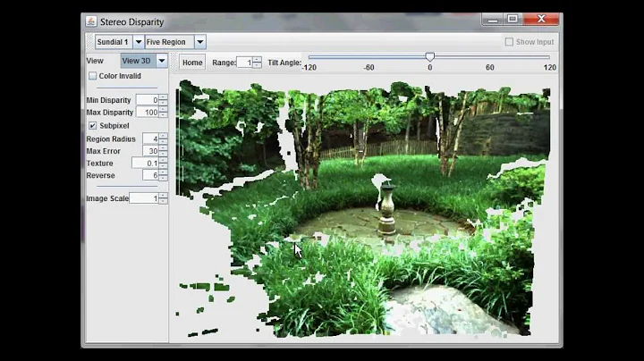This screenshot has height=361, width=644.
Task: Click the Tilt Angle slider track near 60
Action: [489, 57]
